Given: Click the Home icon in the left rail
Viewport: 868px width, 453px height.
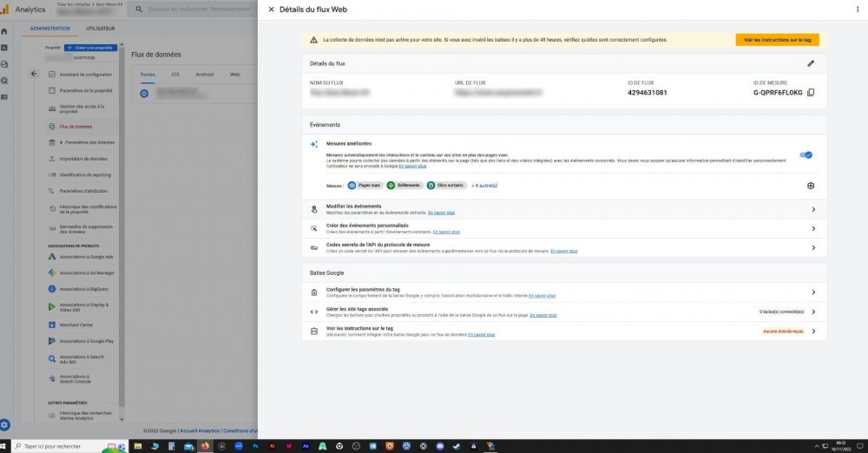Looking at the screenshot, I should [4, 31].
